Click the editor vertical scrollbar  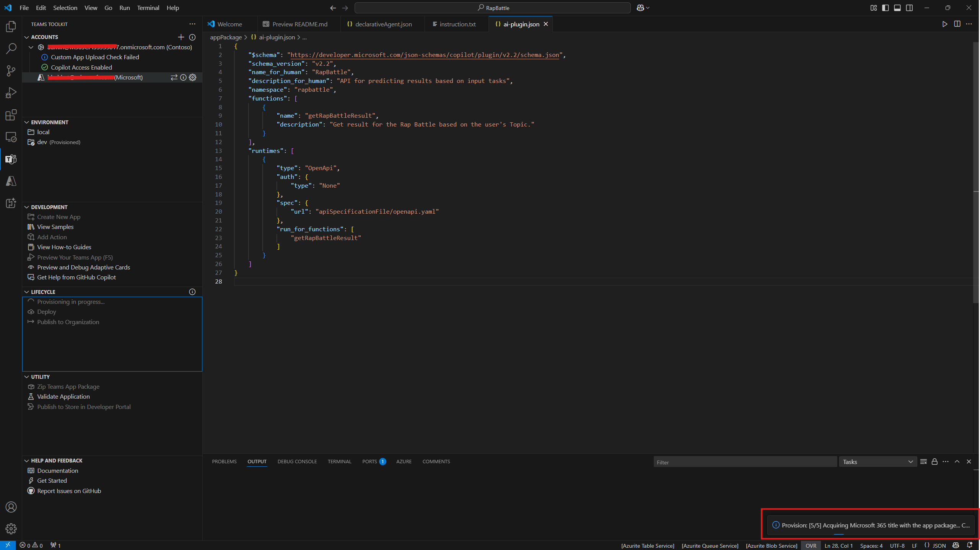pos(975,172)
